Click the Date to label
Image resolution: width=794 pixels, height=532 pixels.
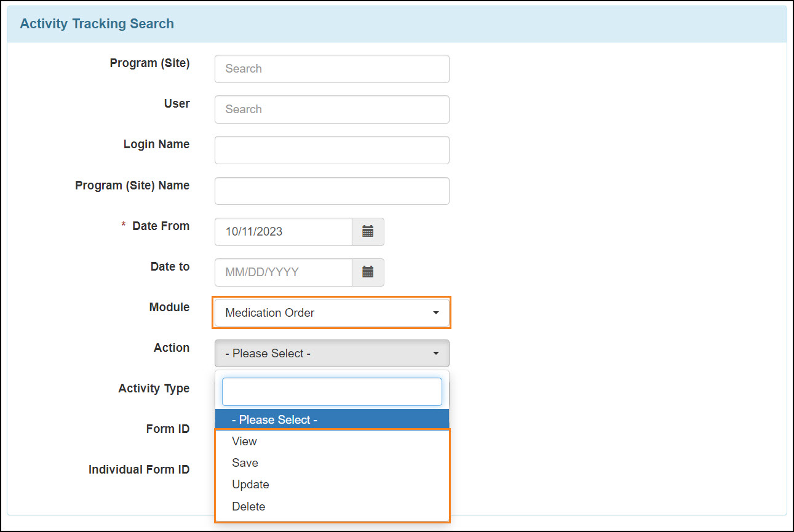pos(170,267)
